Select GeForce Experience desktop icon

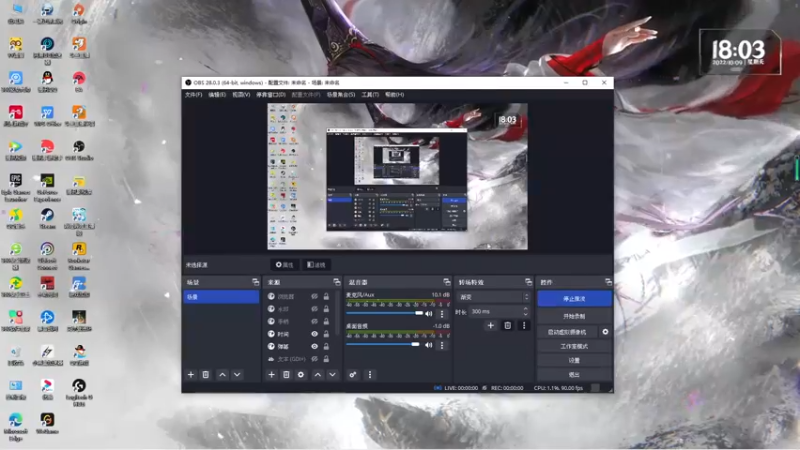tap(47, 188)
